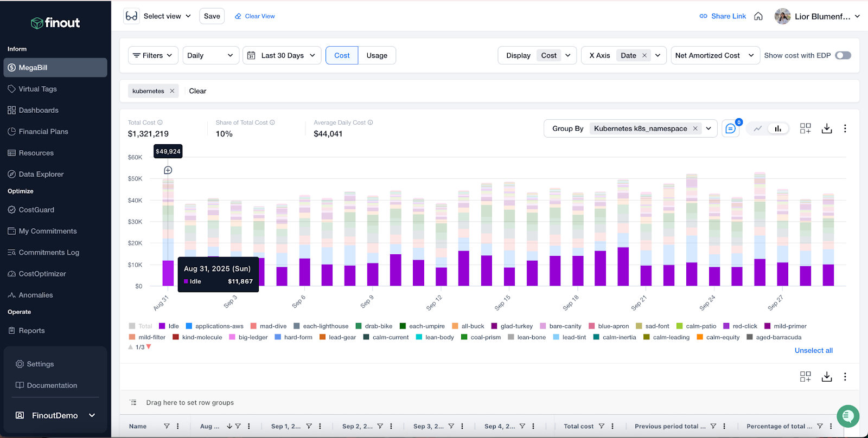Open the chart comments icon
Viewport: 868px width, 438px height.
(730, 128)
